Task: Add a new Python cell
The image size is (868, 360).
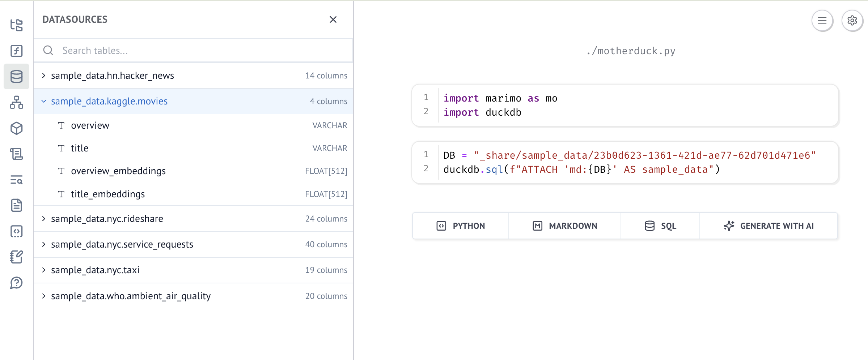Action: [x=461, y=226]
